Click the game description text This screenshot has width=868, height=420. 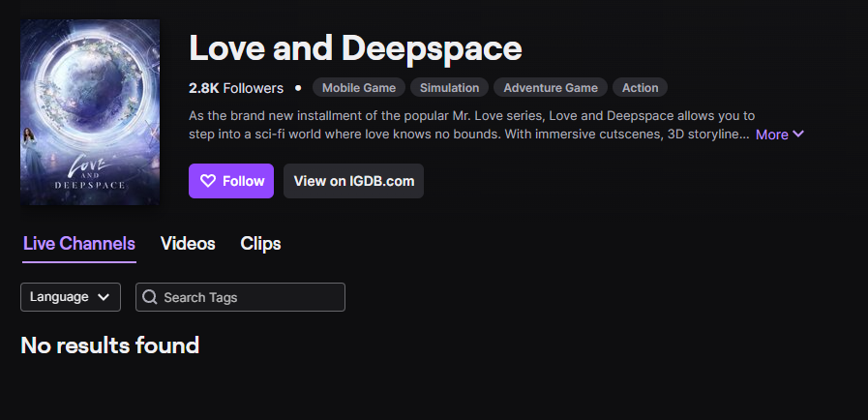pyautogui.click(x=471, y=125)
